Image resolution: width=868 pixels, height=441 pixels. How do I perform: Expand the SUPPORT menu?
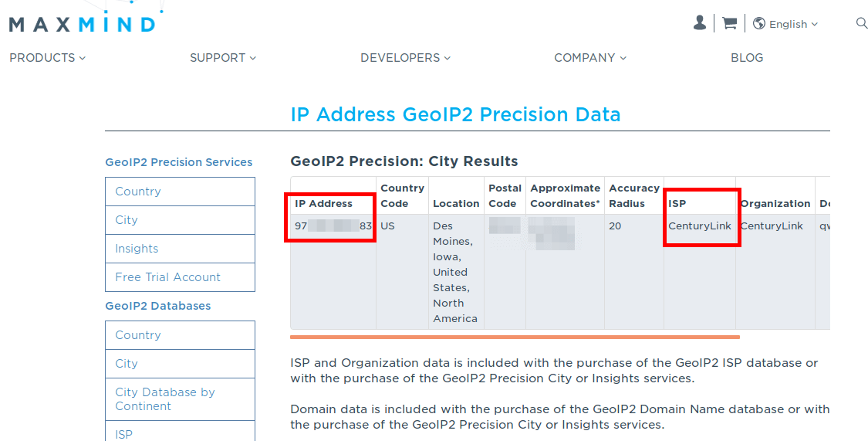click(223, 58)
